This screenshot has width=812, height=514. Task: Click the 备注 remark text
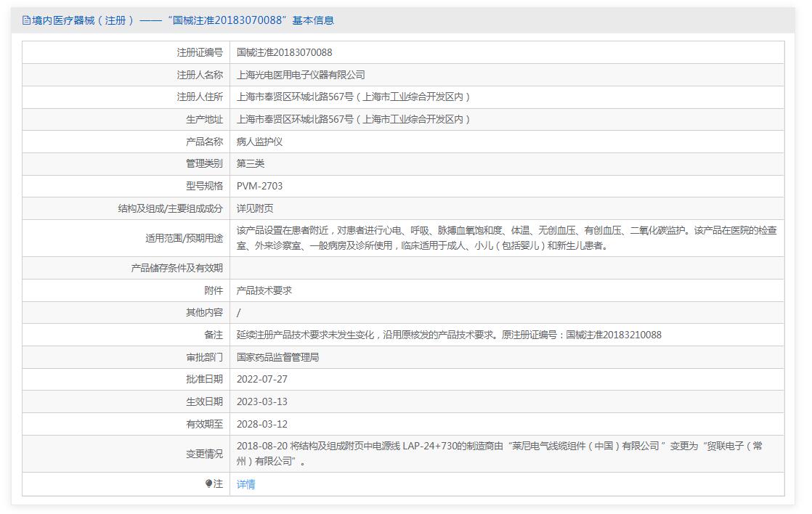pos(449,335)
